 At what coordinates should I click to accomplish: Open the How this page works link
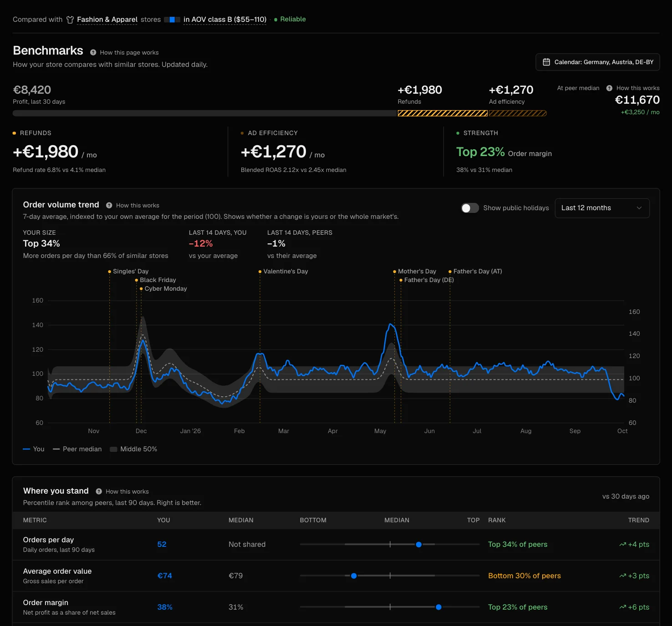click(129, 53)
